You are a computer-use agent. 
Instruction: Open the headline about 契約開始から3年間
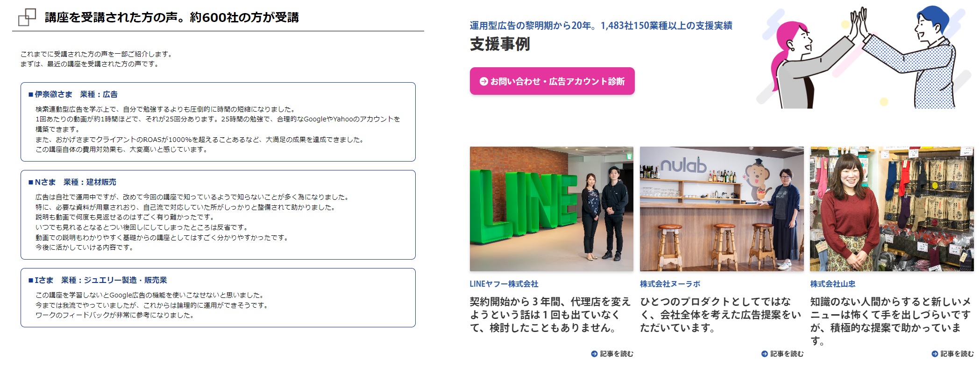click(x=550, y=315)
